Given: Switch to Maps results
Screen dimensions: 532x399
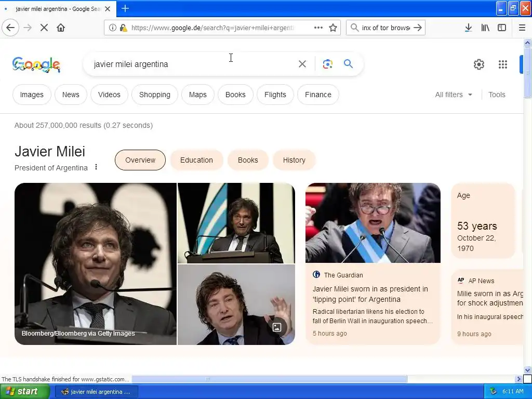Looking at the screenshot, I should tap(198, 95).
